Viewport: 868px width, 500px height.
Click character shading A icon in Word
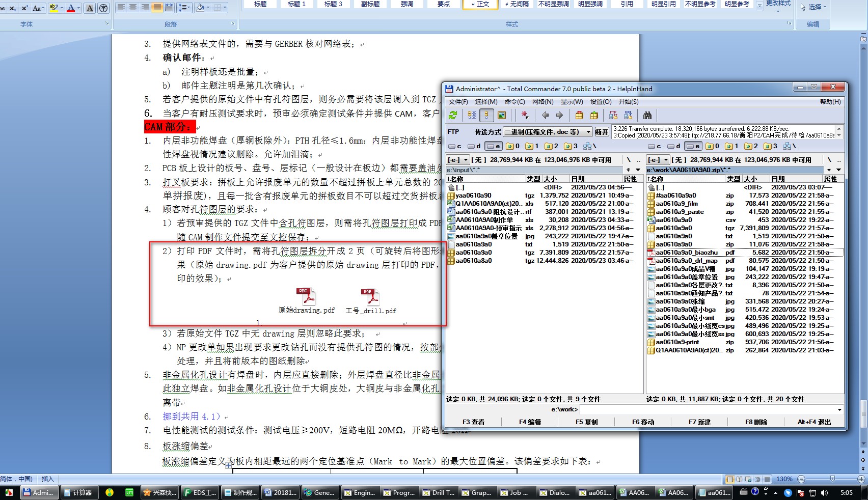coord(90,8)
